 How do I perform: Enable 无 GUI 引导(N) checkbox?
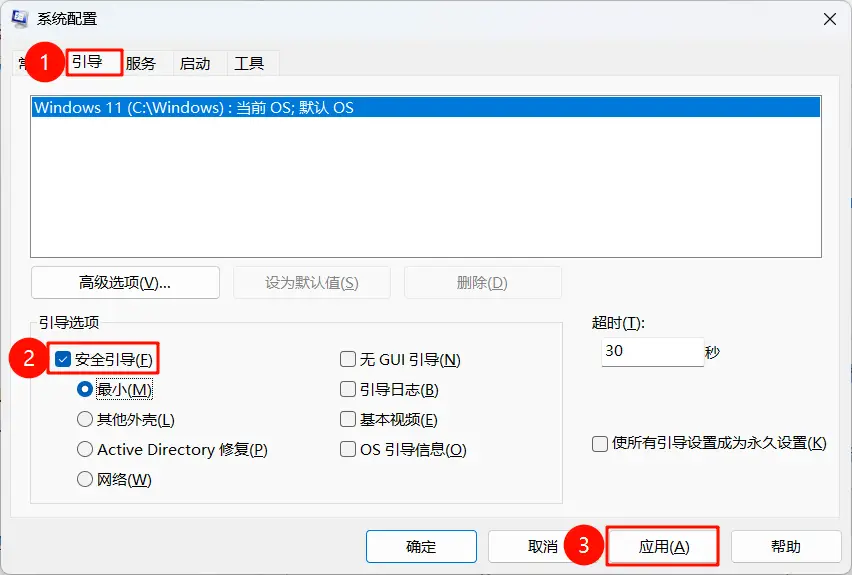coord(348,359)
